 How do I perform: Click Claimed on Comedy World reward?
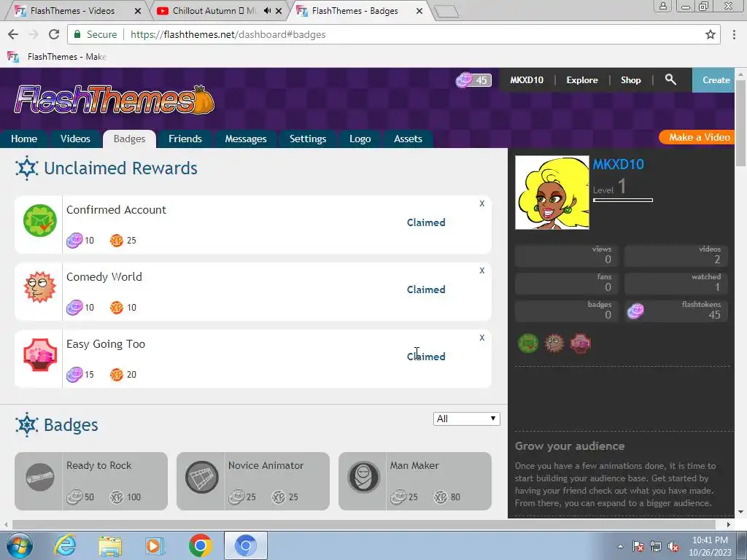coord(426,289)
